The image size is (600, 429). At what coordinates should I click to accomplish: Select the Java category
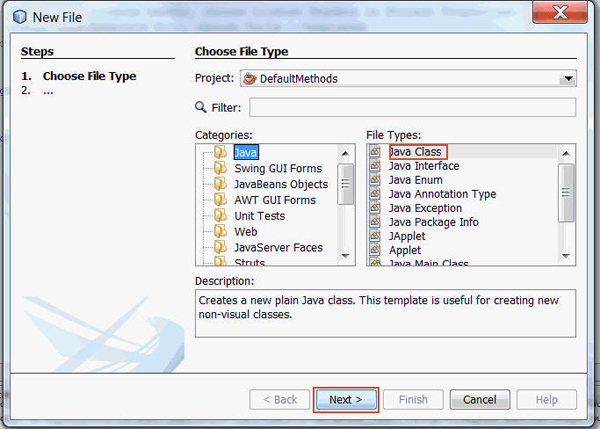coord(246,152)
